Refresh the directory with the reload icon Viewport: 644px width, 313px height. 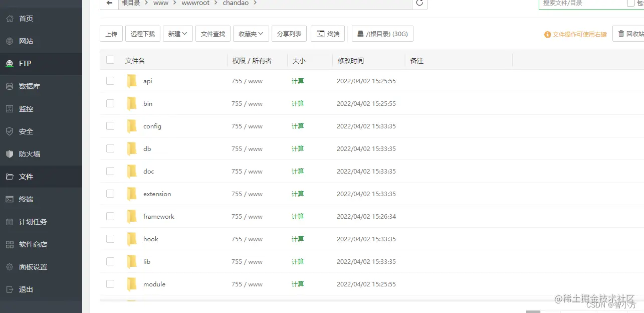(x=420, y=3)
